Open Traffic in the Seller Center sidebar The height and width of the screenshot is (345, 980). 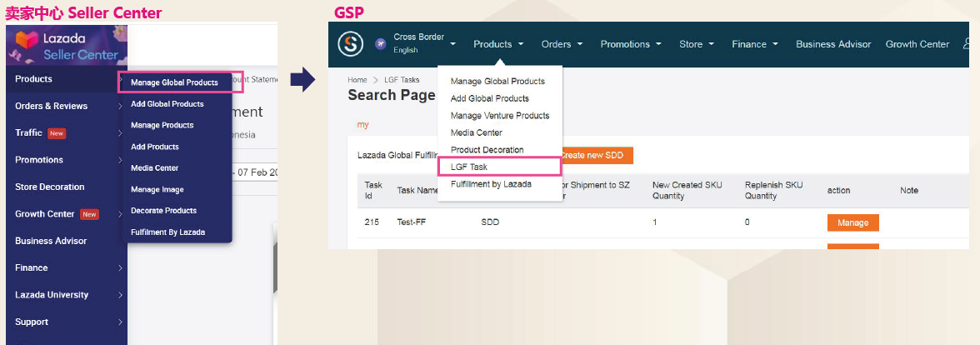(x=28, y=132)
